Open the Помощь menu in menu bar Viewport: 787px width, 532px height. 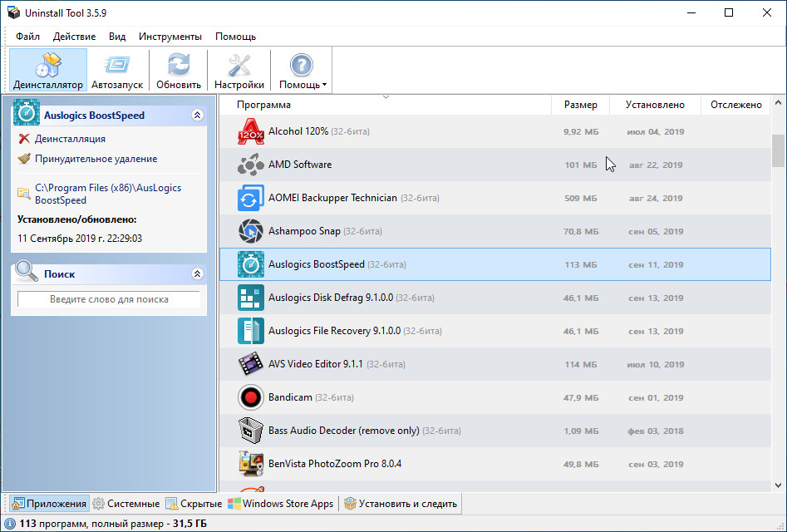click(235, 37)
